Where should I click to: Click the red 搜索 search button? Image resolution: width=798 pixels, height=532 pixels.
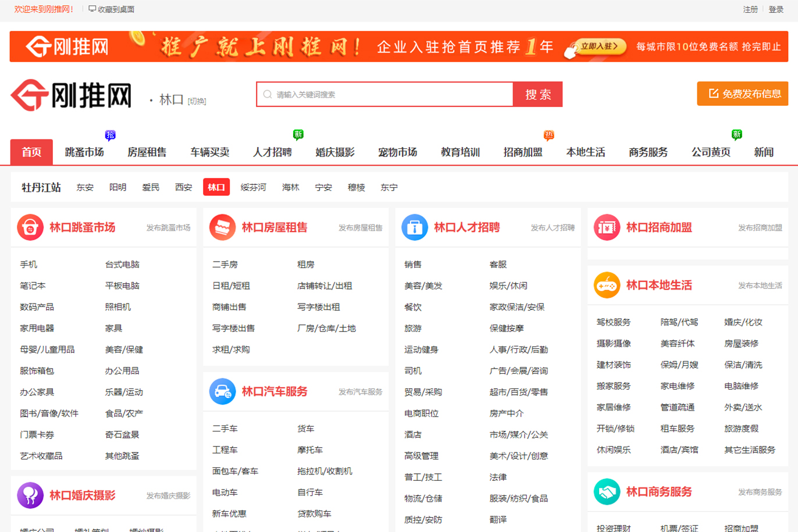click(x=537, y=94)
